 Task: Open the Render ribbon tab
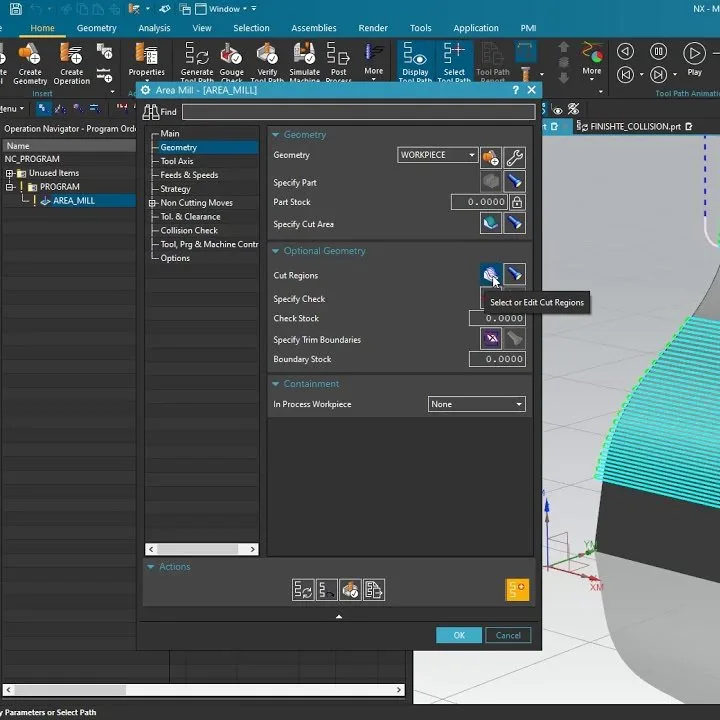pyautogui.click(x=373, y=28)
